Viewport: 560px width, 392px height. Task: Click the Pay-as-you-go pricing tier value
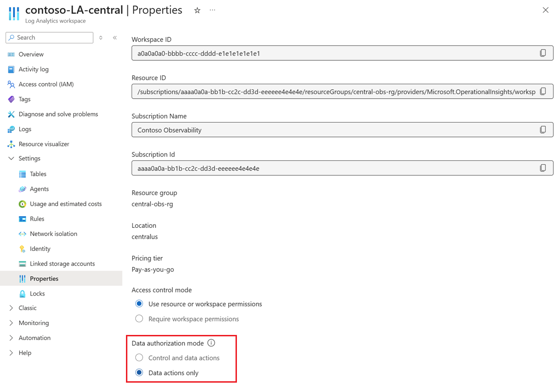tap(153, 269)
